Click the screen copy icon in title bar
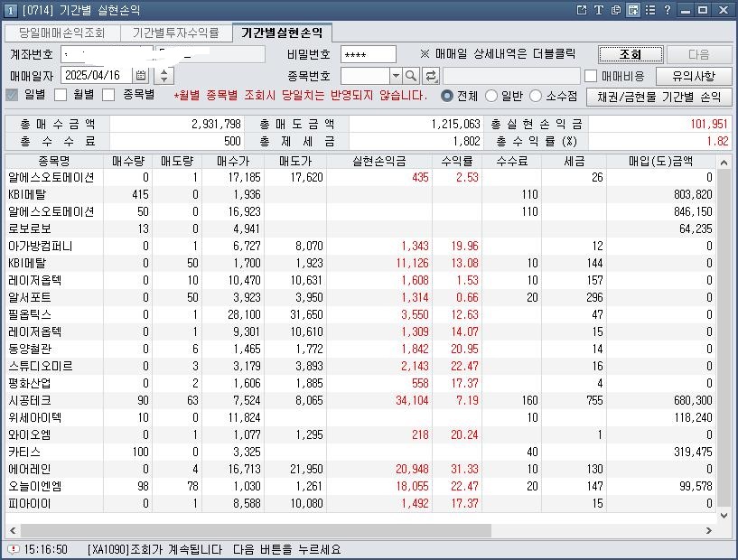The height and width of the screenshot is (560, 738). pos(615,11)
